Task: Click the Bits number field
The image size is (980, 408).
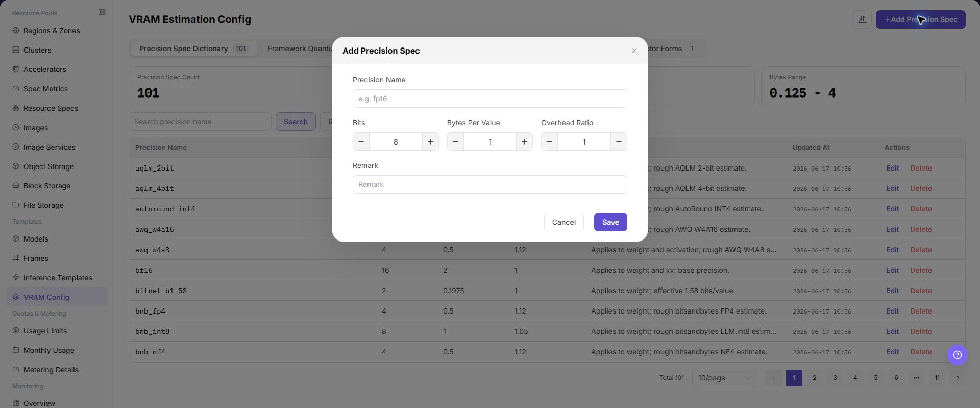Action: point(396,142)
